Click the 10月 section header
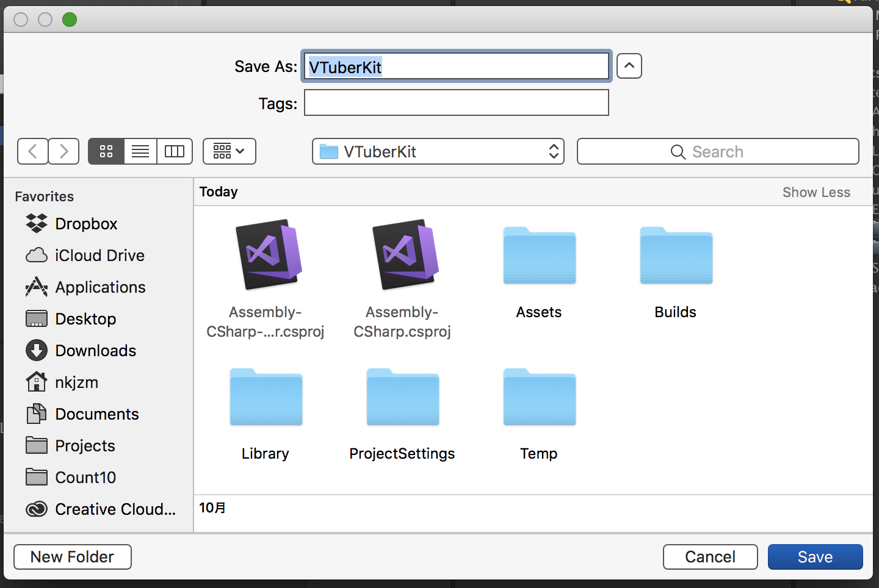879x588 pixels. point(212,507)
